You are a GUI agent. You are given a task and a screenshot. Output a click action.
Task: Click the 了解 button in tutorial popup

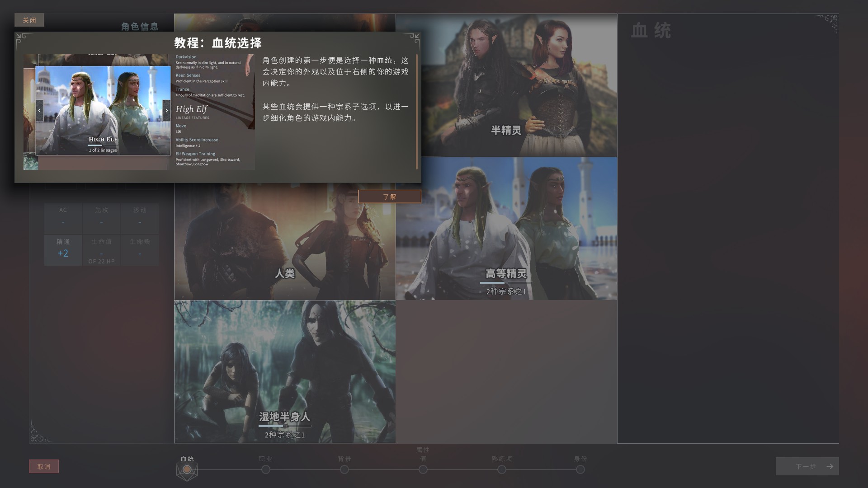pyautogui.click(x=390, y=197)
